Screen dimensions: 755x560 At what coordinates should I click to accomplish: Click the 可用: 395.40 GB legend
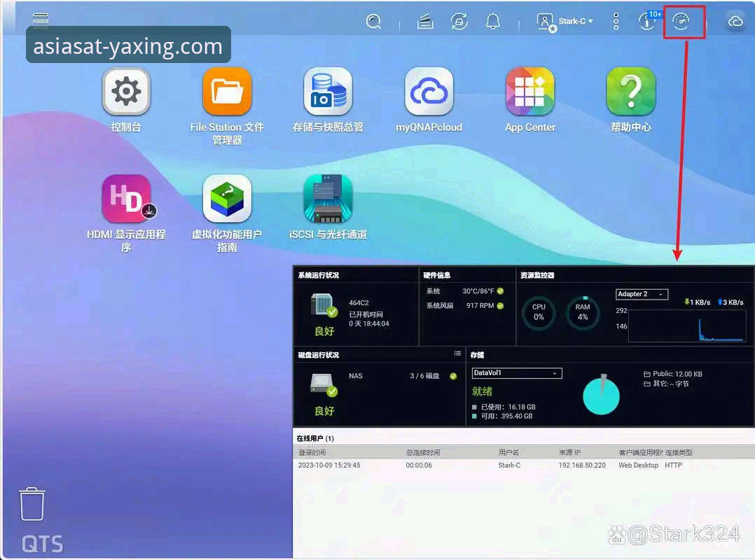(502, 416)
